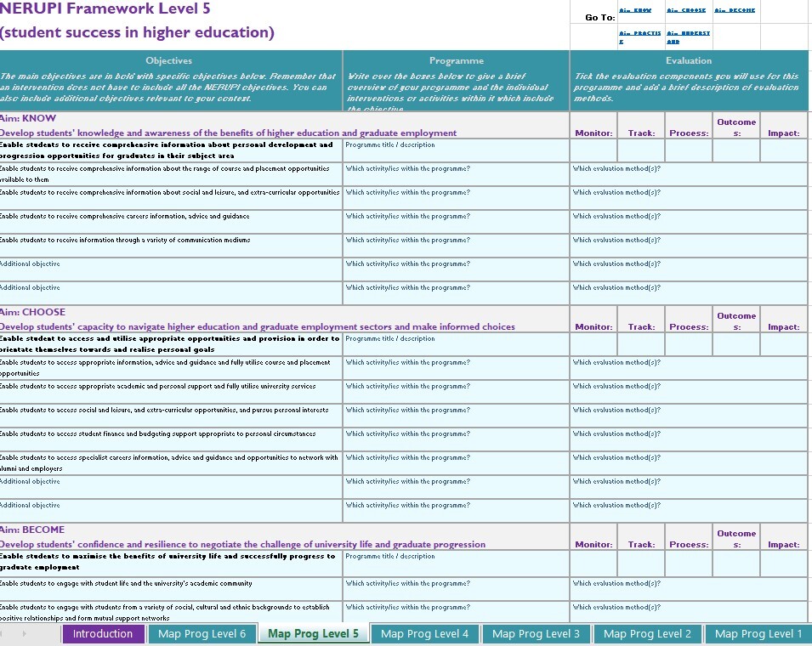Viewport: 812px width, 646px height.
Task: Select the Evaluation column header cell
Action: (x=689, y=60)
